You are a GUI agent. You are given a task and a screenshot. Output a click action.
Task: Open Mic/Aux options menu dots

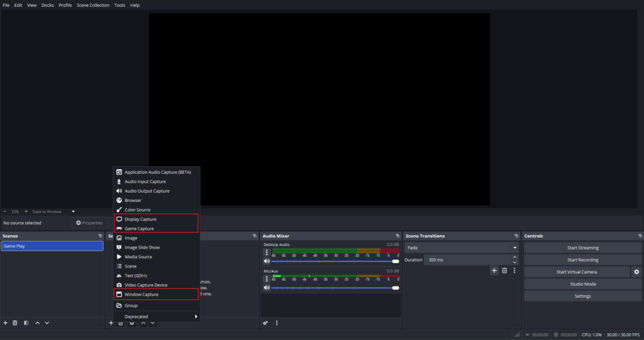[267, 279]
